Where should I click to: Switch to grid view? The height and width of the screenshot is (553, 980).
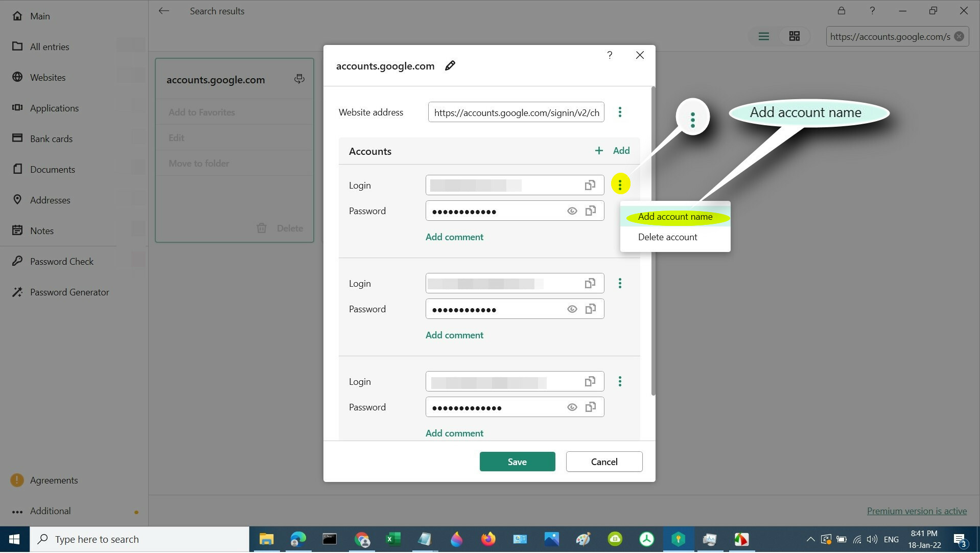(x=794, y=36)
